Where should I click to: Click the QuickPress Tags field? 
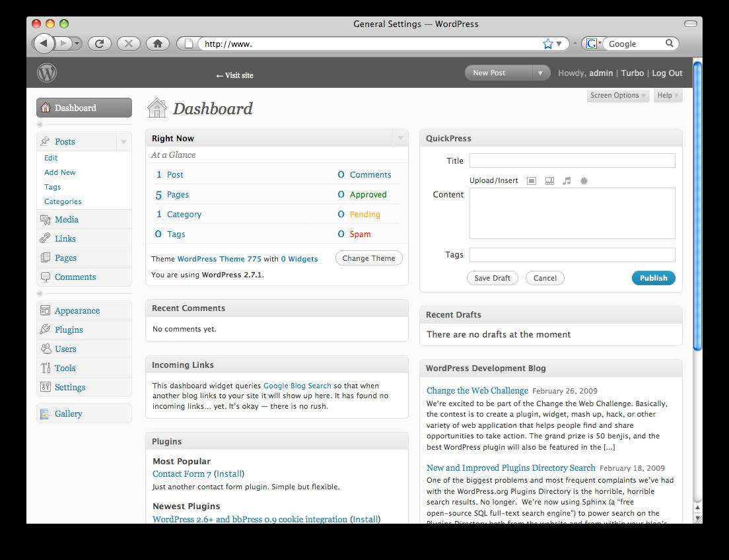coord(573,254)
